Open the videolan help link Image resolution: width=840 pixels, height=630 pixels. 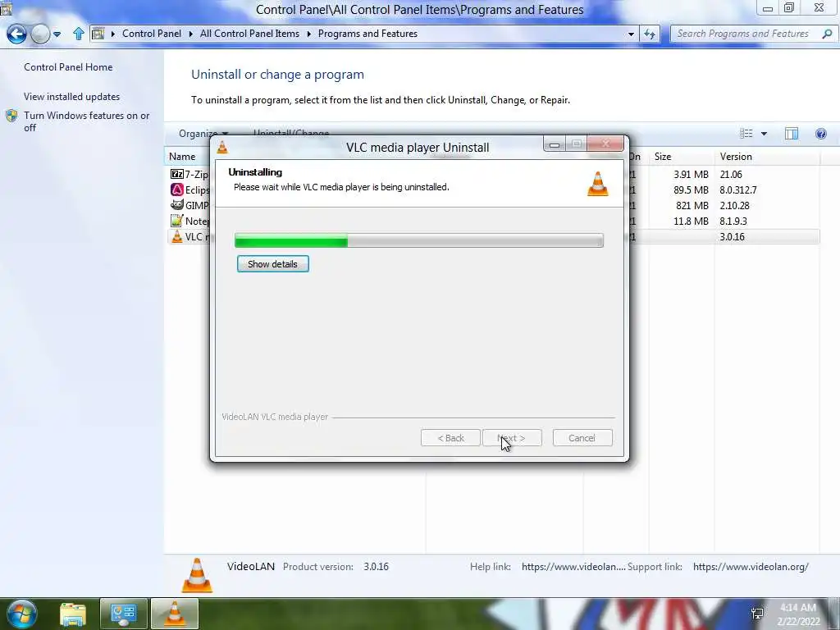pyautogui.click(x=573, y=566)
